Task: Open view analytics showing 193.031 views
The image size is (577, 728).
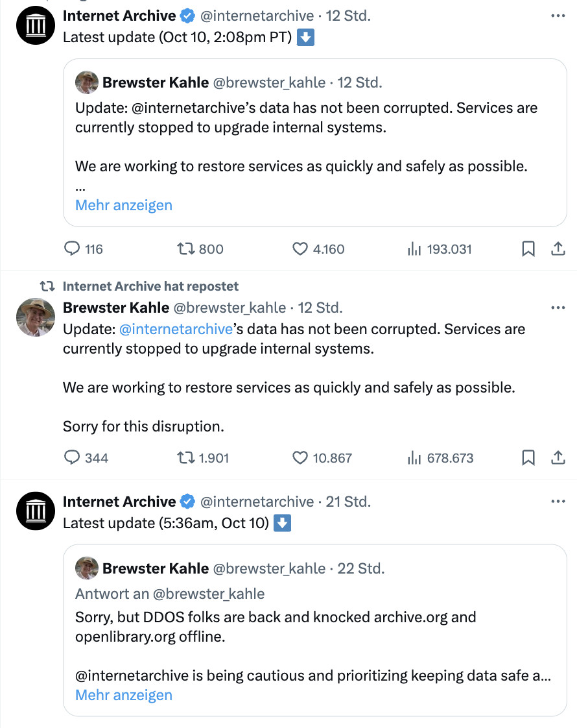Action: (x=415, y=249)
